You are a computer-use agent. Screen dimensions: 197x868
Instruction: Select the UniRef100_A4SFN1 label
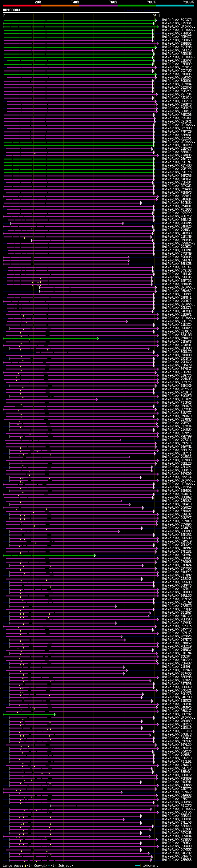177,782
